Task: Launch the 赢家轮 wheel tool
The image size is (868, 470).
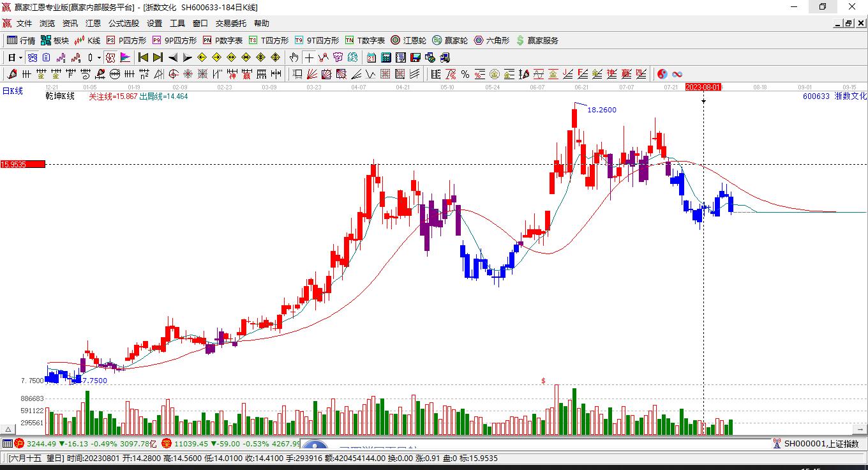Action: click(x=450, y=40)
